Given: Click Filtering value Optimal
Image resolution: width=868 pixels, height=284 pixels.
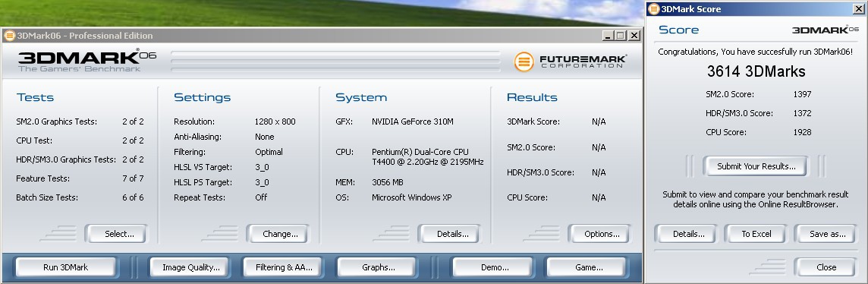Looking at the screenshot, I should (x=269, y=152).
